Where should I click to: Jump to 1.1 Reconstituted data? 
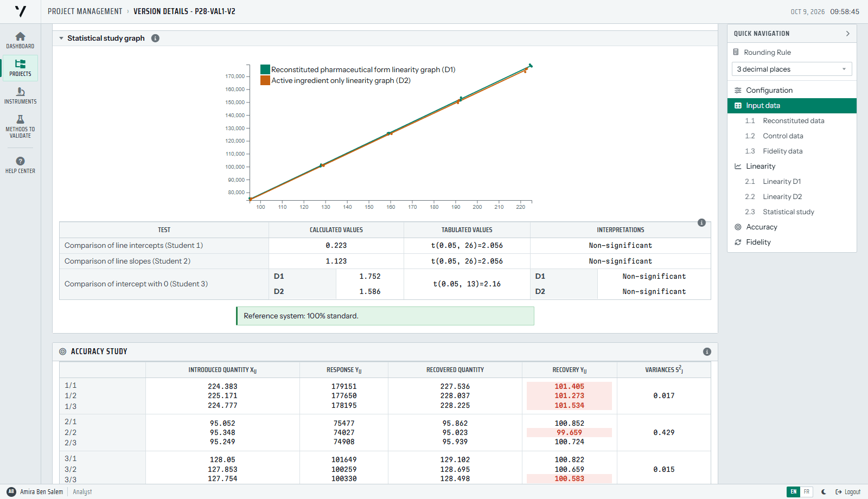click(792, 120)
